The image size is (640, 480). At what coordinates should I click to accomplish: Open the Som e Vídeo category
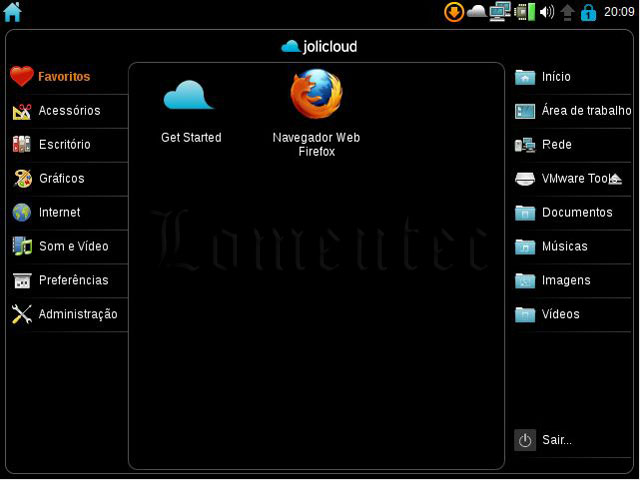(69, 246)
